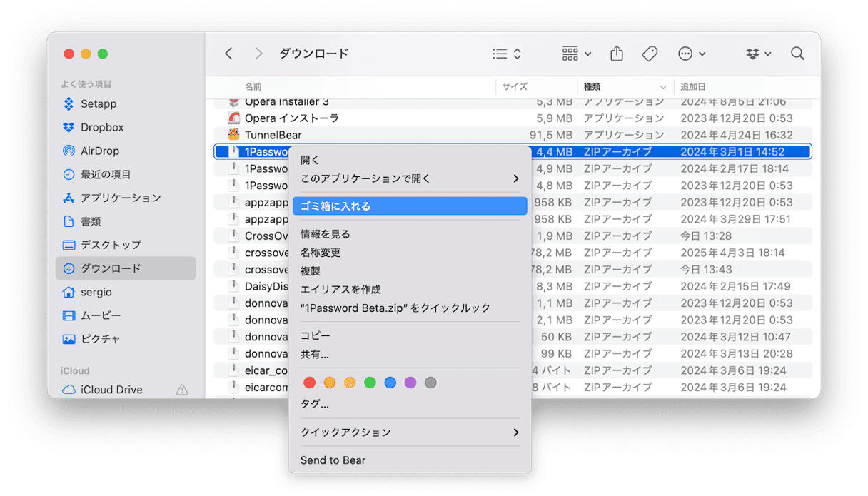Open the grouping options dropdown
Viewport: 868px width, 496px height.
pos(577,54)
